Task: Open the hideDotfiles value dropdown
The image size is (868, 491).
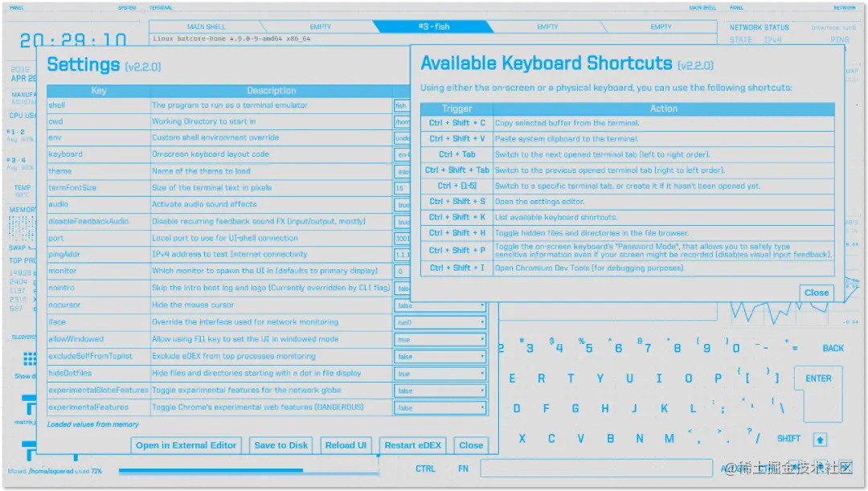Action: (440, 374)
